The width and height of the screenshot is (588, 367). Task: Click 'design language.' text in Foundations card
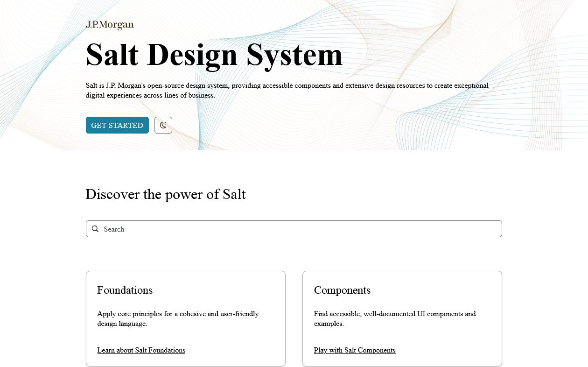[122, 324]
